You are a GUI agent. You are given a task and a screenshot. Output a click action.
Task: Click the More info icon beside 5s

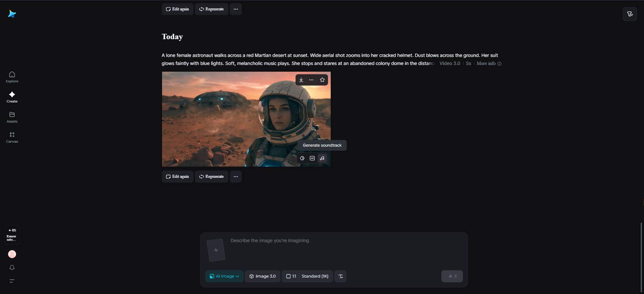click(499, 64)
